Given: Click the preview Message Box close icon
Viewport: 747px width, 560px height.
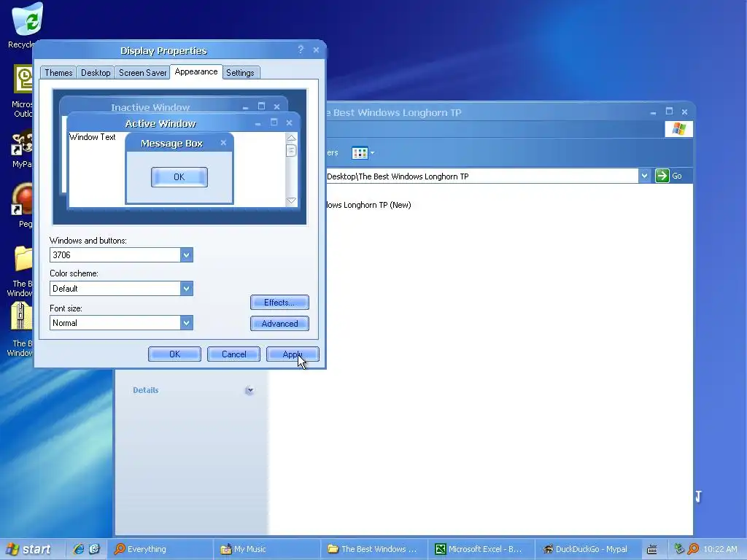Looking at the screenshot, I should pyautogui.click(x=223, y=142).
